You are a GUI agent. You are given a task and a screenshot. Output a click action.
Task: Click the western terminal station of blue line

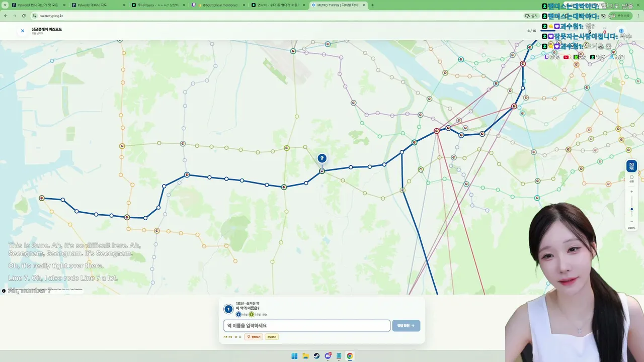(42, 198)
